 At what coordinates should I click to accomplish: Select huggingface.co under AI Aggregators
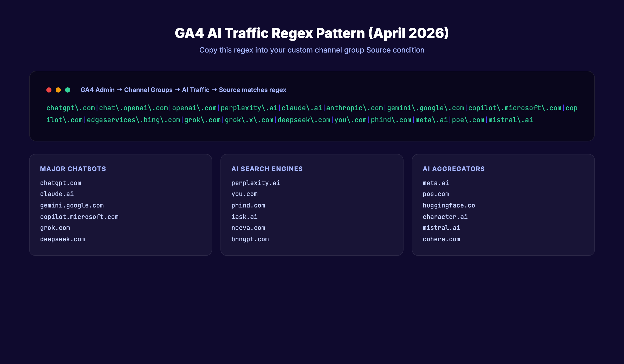pos(448,205)
